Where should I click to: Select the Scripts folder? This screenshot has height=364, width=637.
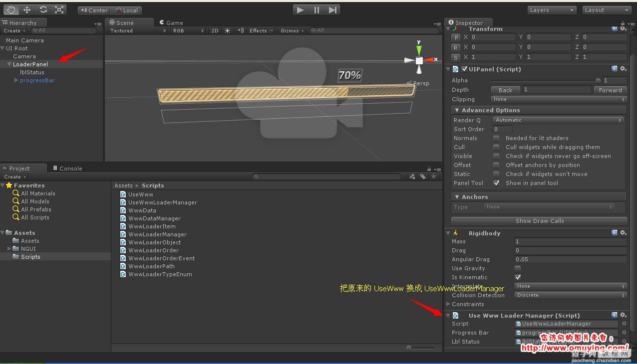(30, 257)
